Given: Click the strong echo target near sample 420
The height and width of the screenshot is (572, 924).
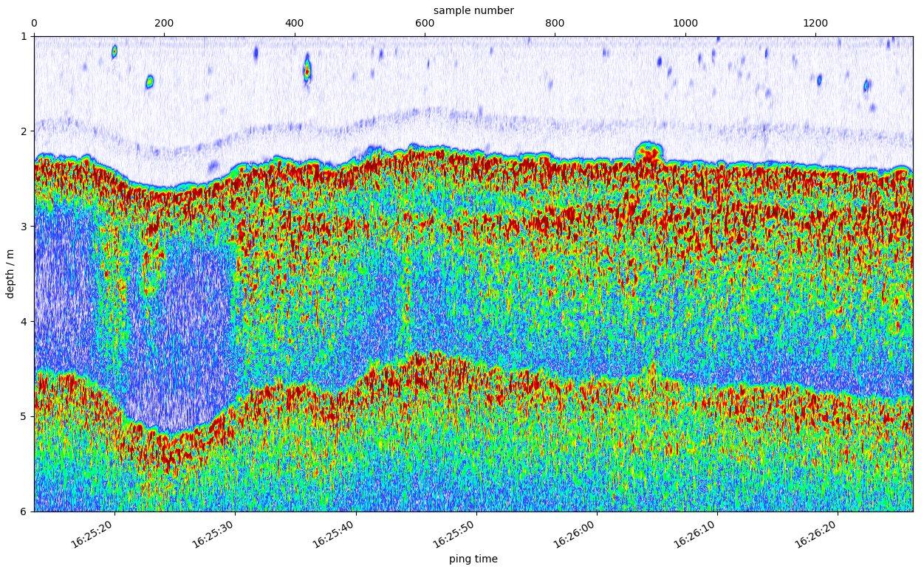Looking at the screenshot, I should click(307, 69).
